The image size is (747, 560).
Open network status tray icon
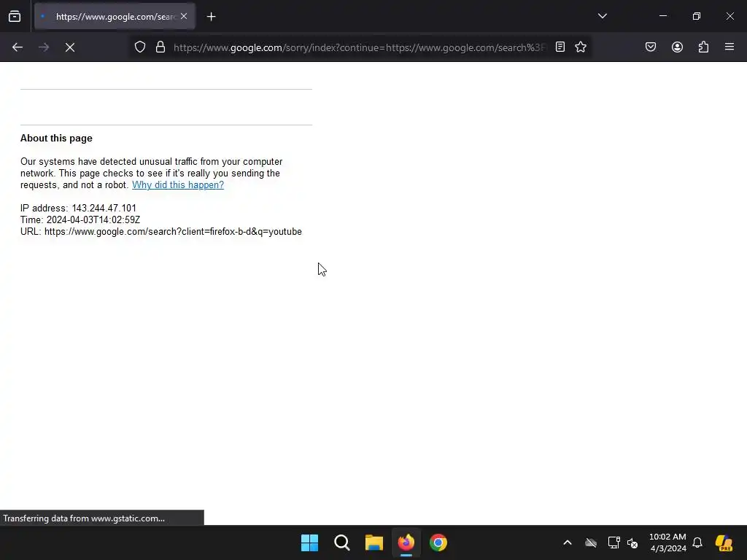coord(614,542)
